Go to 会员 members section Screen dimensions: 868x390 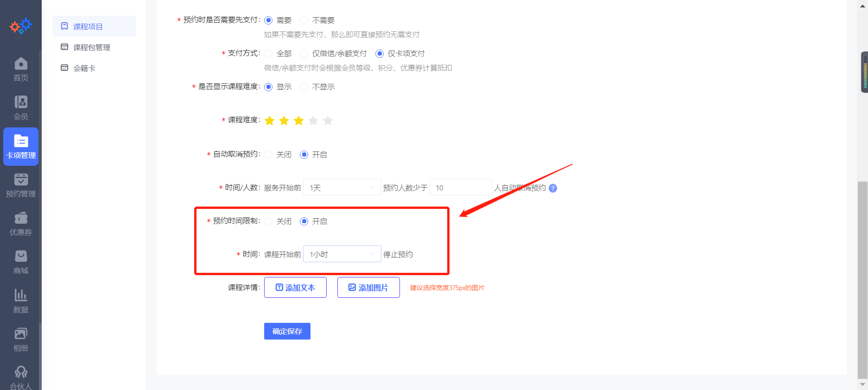tap(21, 107)
